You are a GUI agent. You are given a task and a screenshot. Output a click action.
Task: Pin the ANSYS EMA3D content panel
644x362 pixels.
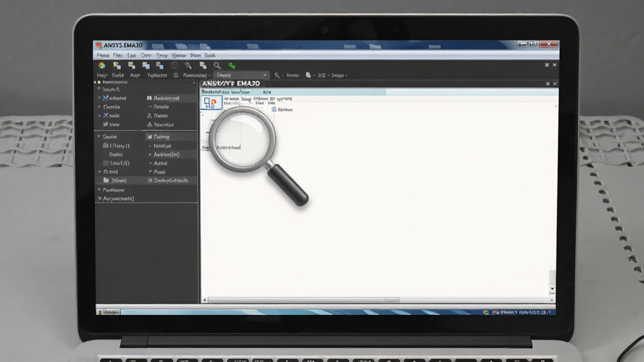[x=548, y=84]
